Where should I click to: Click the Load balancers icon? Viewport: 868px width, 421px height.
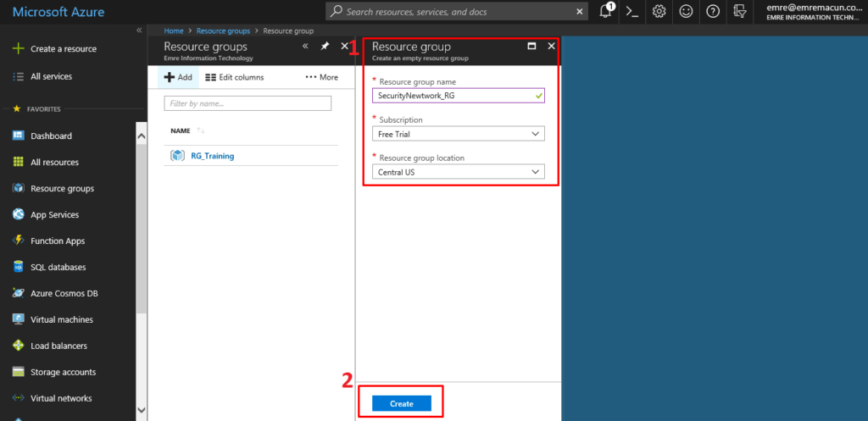19,346
